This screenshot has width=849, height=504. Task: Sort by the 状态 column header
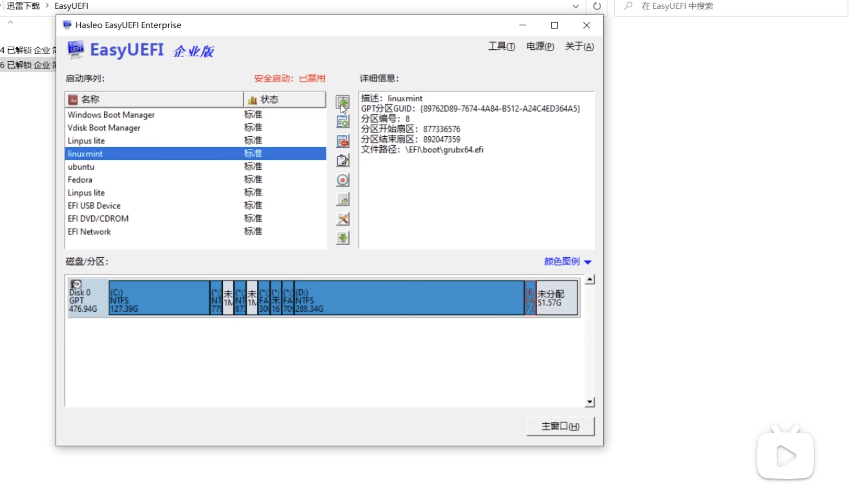pyautogui.click(x=285, y=100)
